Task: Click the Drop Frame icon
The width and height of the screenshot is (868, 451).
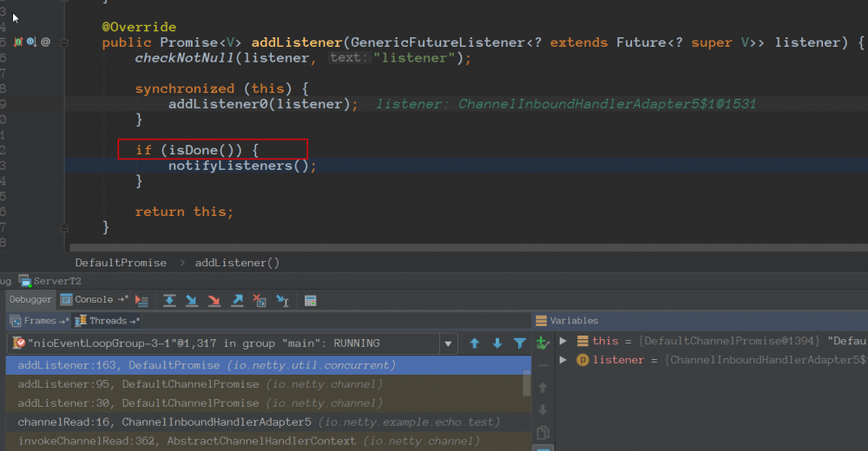Action: [260, 300]
